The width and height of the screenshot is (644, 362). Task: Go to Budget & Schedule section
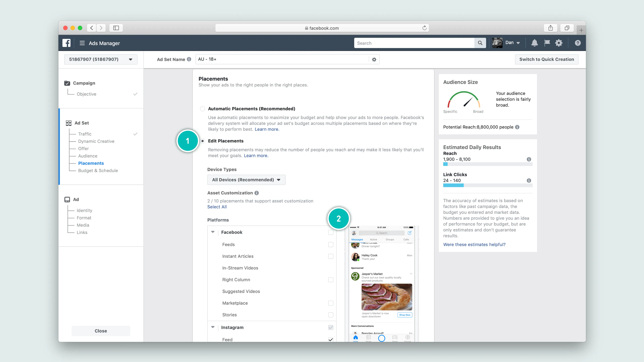[98, 170]
